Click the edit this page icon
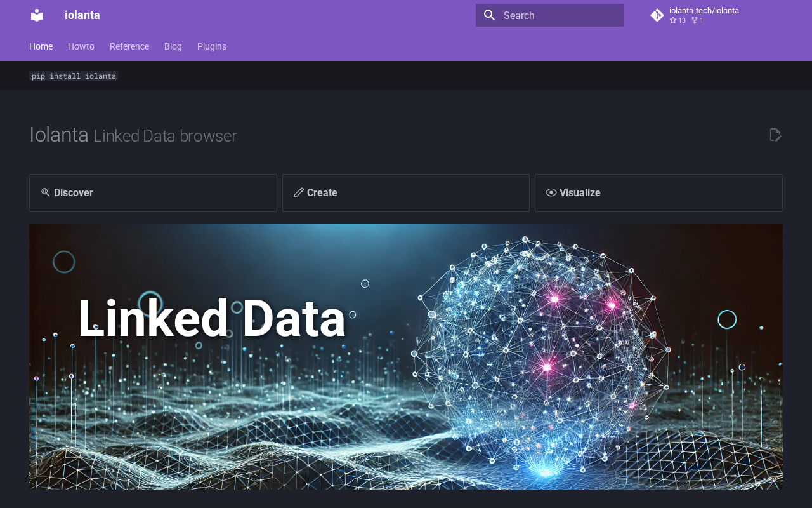 pos(775,135)
